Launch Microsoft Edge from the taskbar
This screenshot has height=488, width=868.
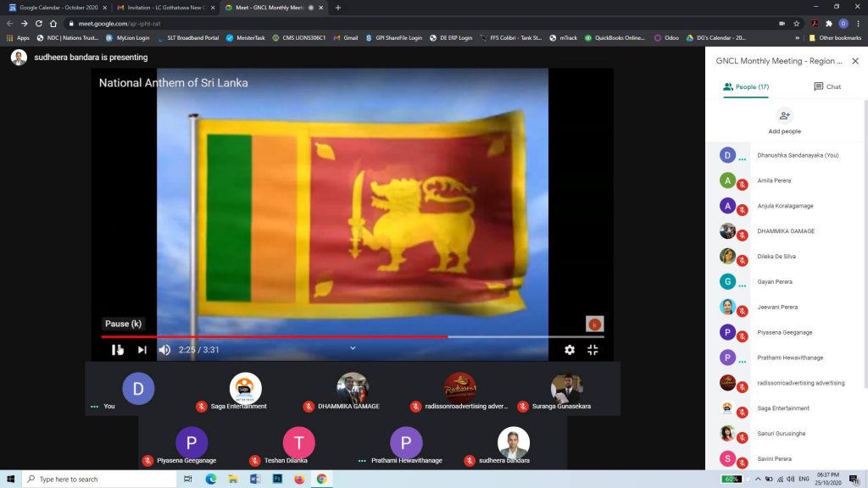point(211,480)
